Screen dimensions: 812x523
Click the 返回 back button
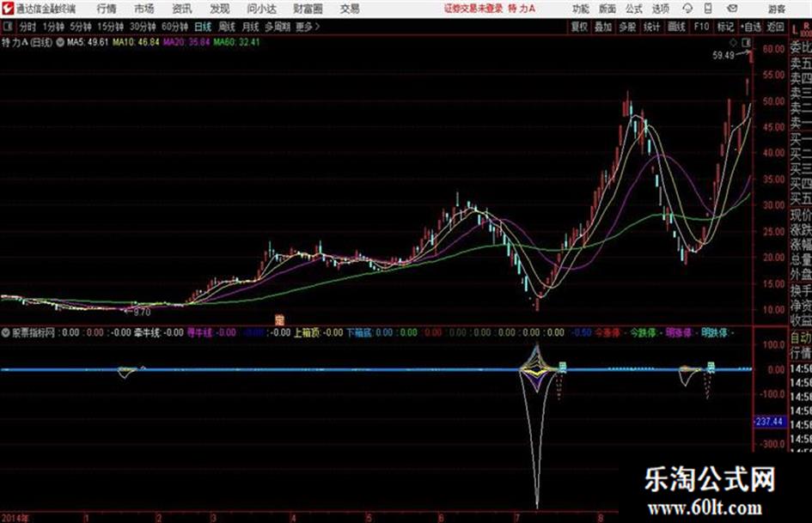click(x=775, y=27)
